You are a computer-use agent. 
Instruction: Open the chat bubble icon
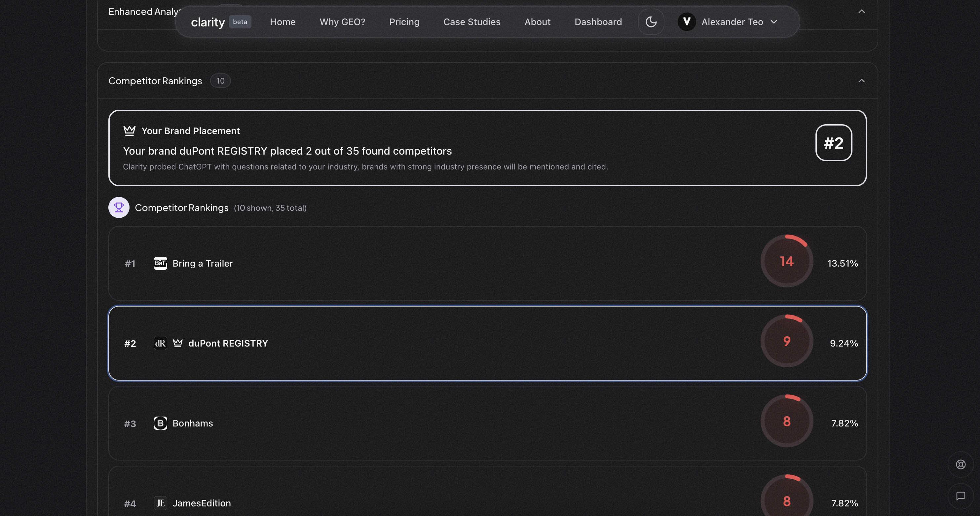coord(960,496)
